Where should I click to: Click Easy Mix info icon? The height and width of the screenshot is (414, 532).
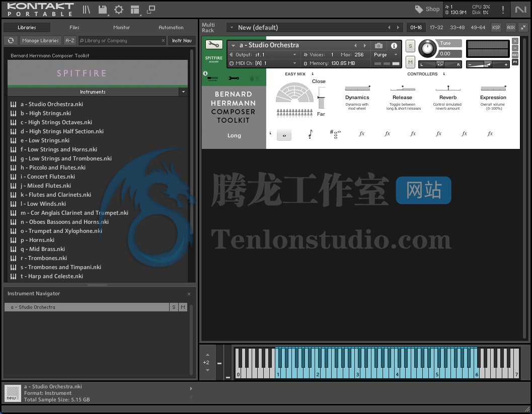click(x=313, y=73)
